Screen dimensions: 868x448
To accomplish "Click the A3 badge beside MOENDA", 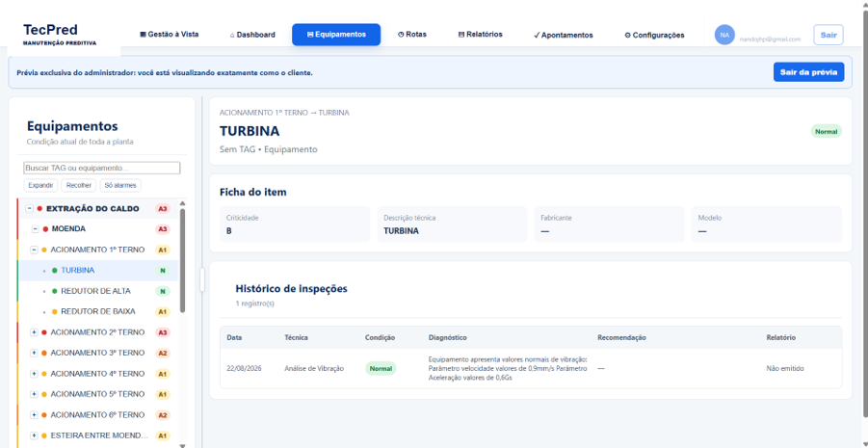I will pos(162,228).
